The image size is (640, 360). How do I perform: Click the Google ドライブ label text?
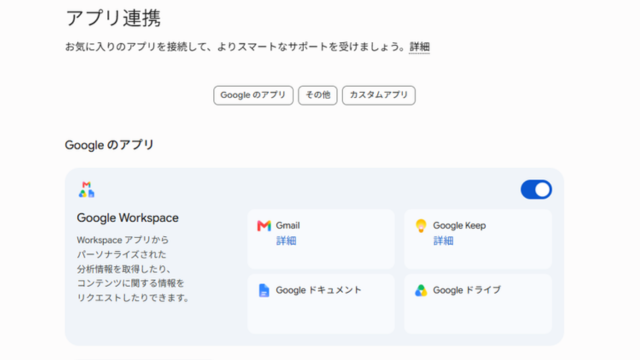[467, 290]
